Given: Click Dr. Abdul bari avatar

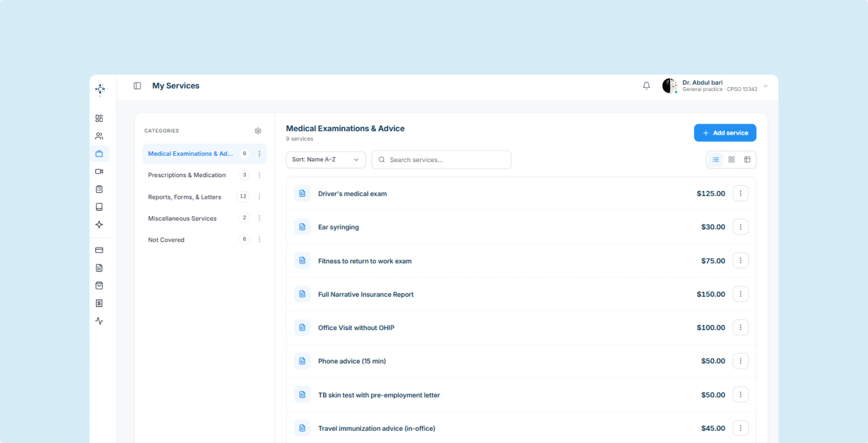Looking at the screenshot, I should (x=670, y=86).
